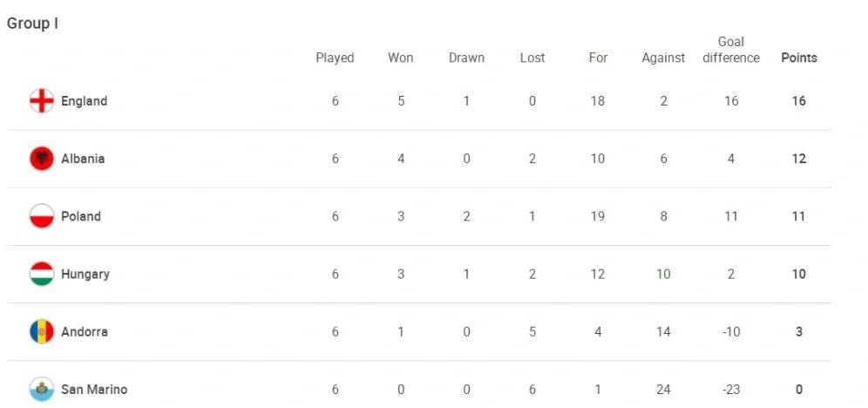This screenshot has width=868, height=408.
Task: Select the Hungary team name
Action: pos(85,274)
